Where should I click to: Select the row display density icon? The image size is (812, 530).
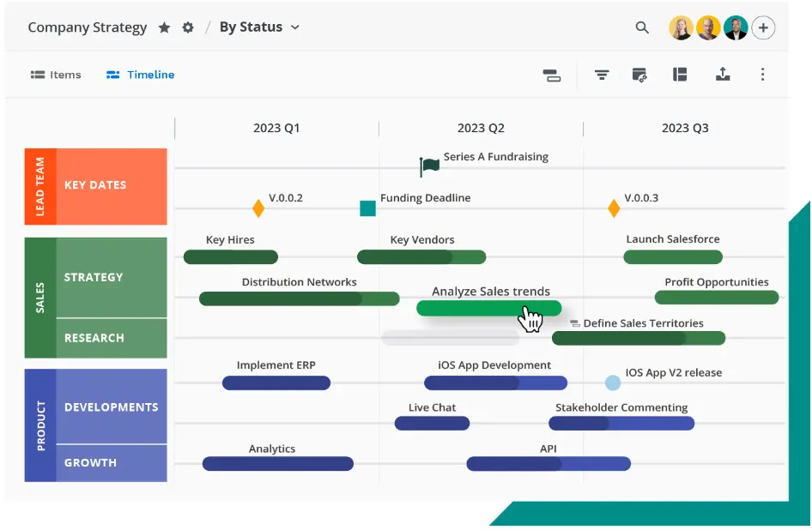click(552, 75)
